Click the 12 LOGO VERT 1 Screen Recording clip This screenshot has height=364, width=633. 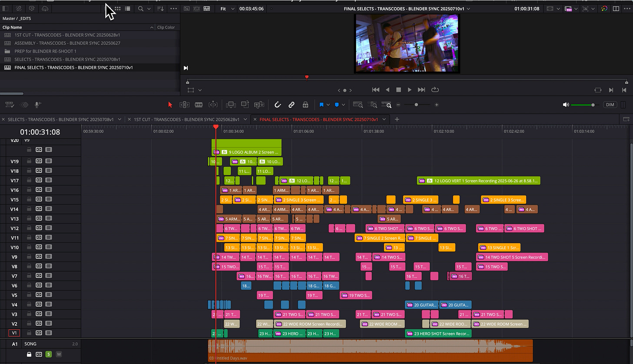[478, 180]
